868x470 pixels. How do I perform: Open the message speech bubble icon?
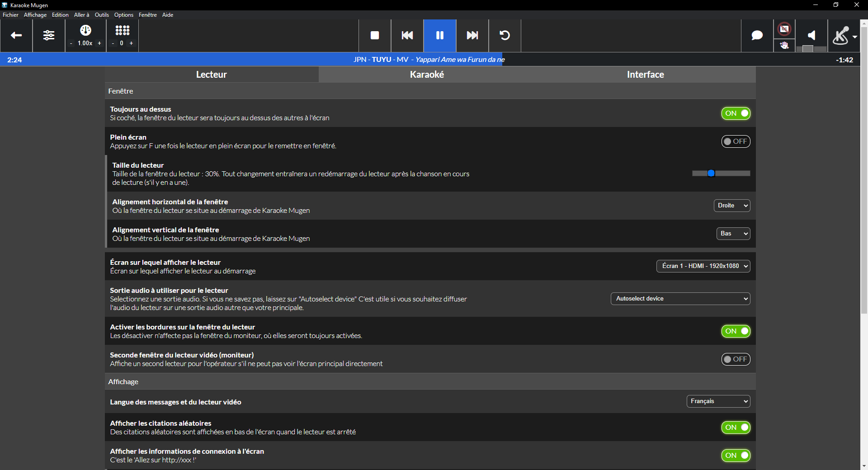(757, 35)
